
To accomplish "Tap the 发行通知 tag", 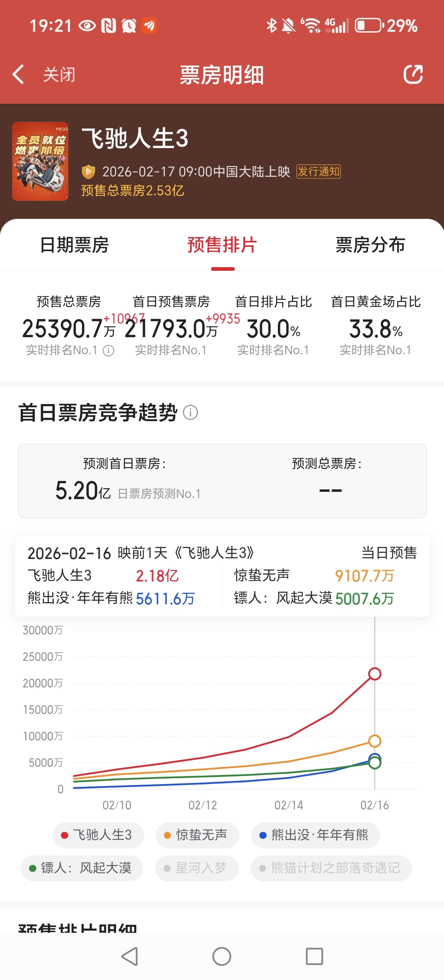I will coord(318,172).
